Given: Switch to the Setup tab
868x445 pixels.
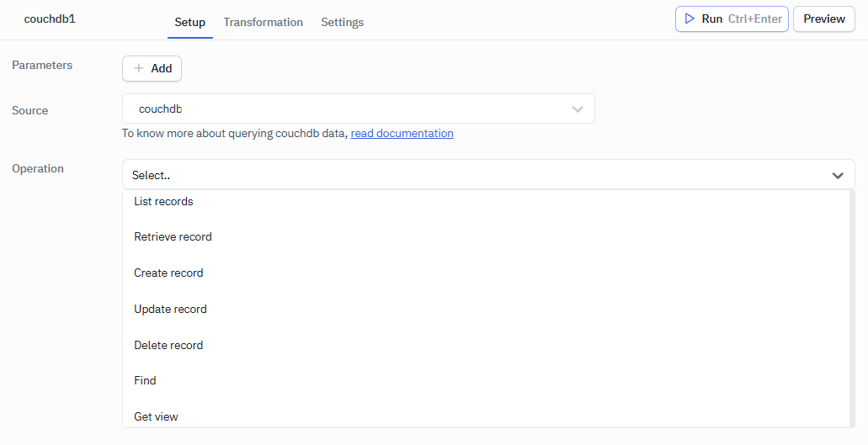Looking at the screenshot, I should pyautogui.click(x=189, y=22).
